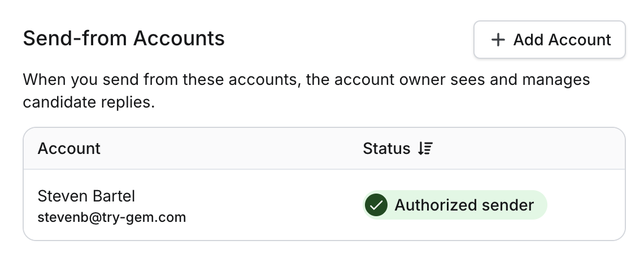Click the plus icon beside Add Account
This screenshot has height=266, width=644.
[498, 40]
